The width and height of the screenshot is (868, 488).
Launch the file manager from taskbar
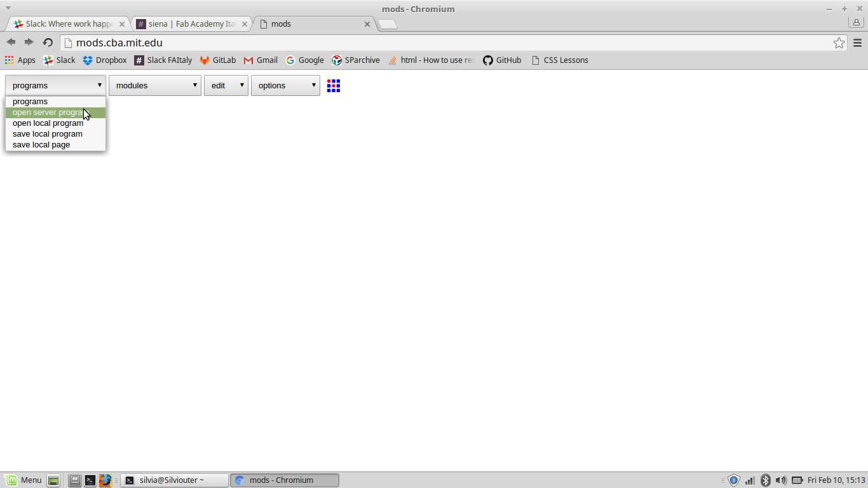tap(75, 480)
